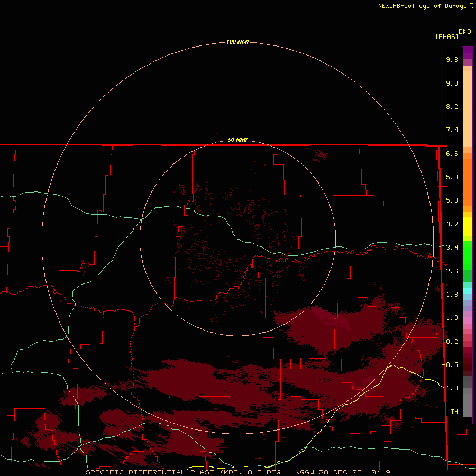Select the 50 NMI range ring label

coord(237,140)
